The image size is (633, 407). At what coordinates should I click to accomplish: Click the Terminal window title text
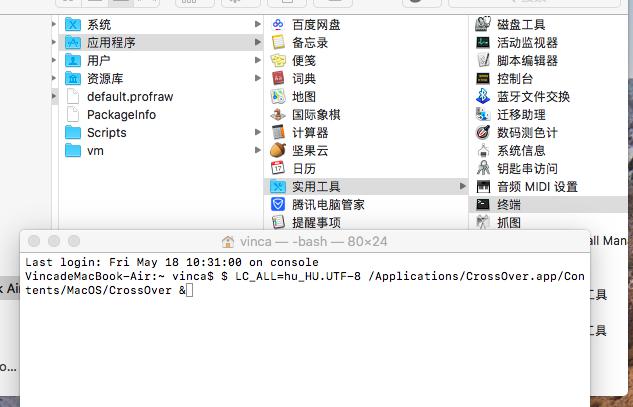pyautogui.click(x=313, y=241)
